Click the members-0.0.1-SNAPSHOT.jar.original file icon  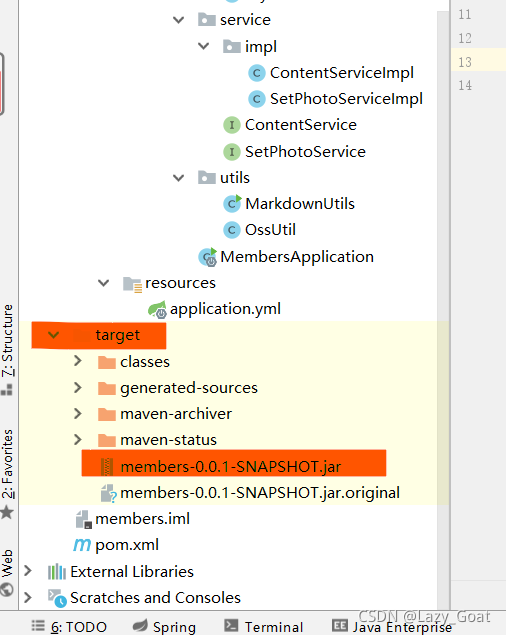click(x=109, y=493)
